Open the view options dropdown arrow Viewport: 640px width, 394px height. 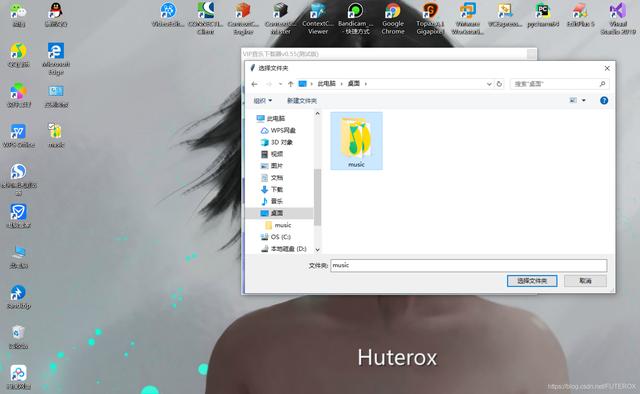pyautogui.click(x=584, y=100)
